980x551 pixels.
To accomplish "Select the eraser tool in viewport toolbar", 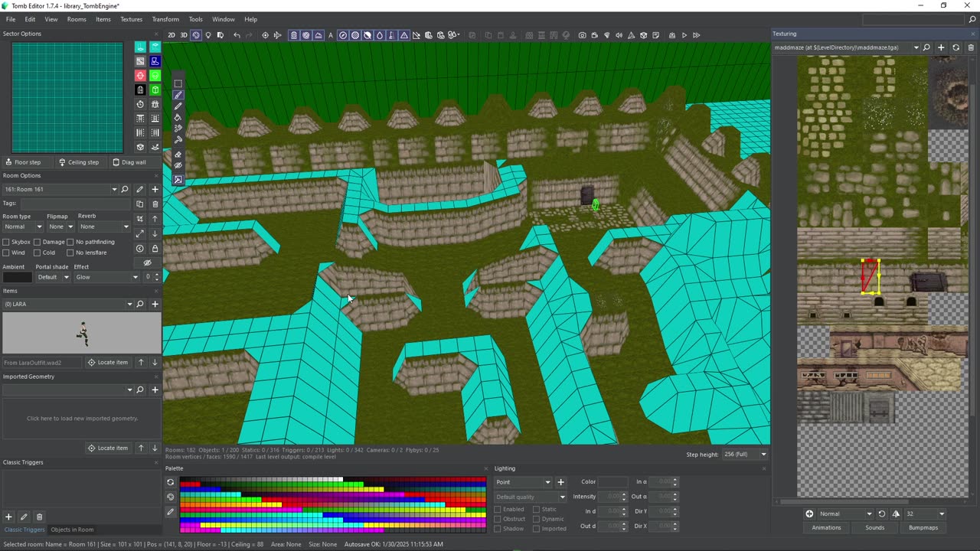I will (x=178, y=154).
